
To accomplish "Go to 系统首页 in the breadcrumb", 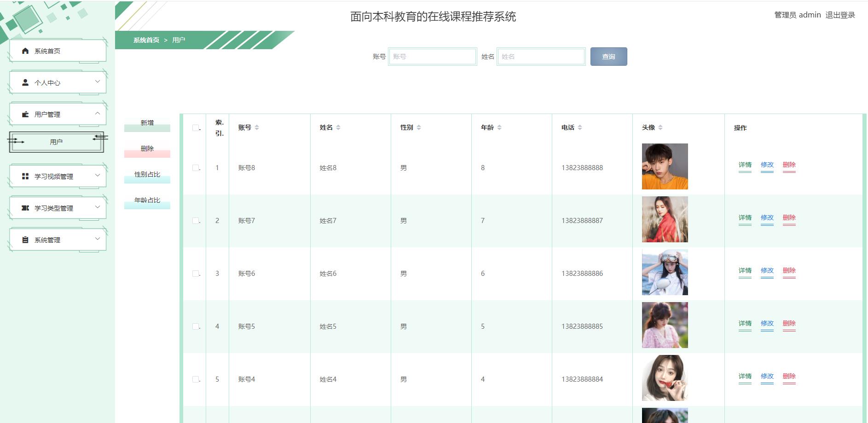I will (x=146, y=40).
